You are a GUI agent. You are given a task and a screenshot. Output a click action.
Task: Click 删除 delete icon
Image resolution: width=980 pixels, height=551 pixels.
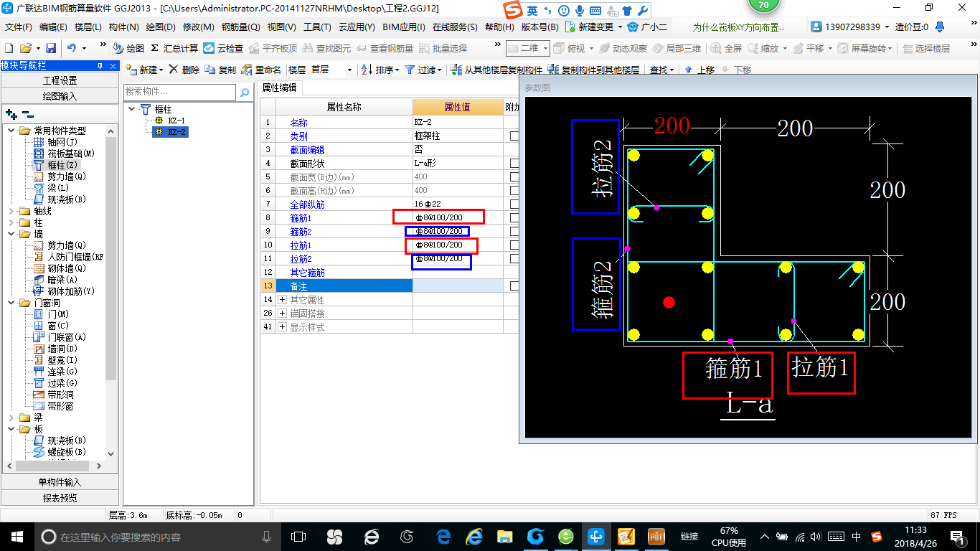[184, 70]
